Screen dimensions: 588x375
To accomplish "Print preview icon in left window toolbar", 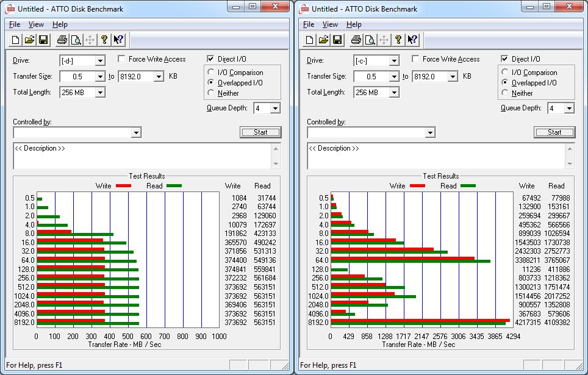I will (x=76, y=40).
